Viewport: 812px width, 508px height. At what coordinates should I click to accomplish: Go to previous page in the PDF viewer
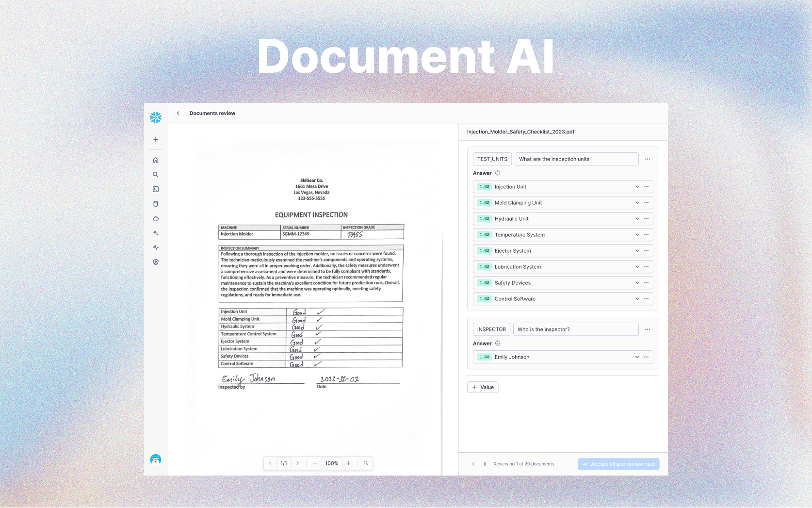coord(270,463)
